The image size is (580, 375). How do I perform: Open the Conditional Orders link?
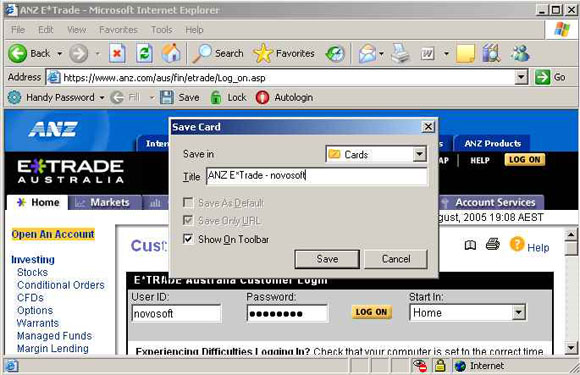click(x=61, y=285)
